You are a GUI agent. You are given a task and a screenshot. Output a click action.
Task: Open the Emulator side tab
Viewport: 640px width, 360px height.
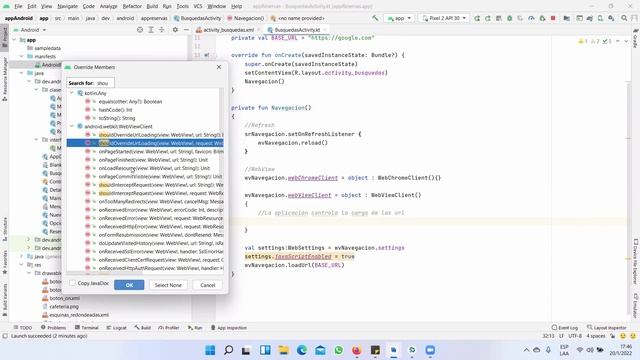coord(636,306)
